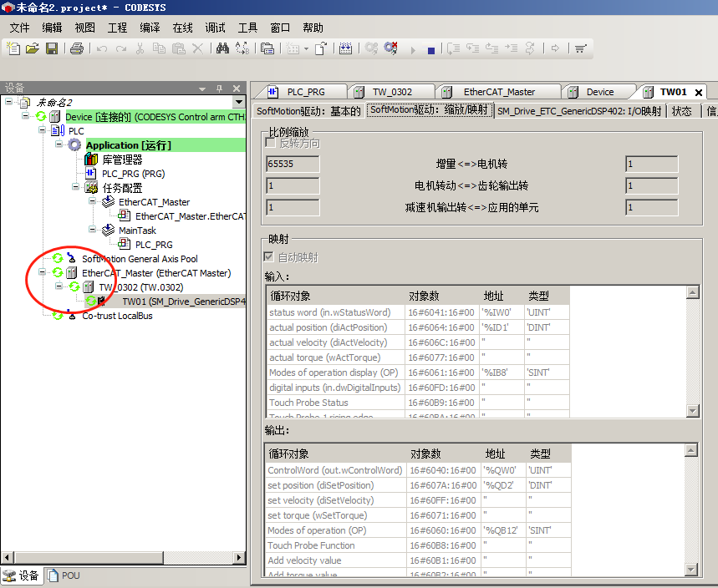Click the Run to Cursor toolbar icon
This screenshot has width=718, height=588.
[x=511, y=48]
